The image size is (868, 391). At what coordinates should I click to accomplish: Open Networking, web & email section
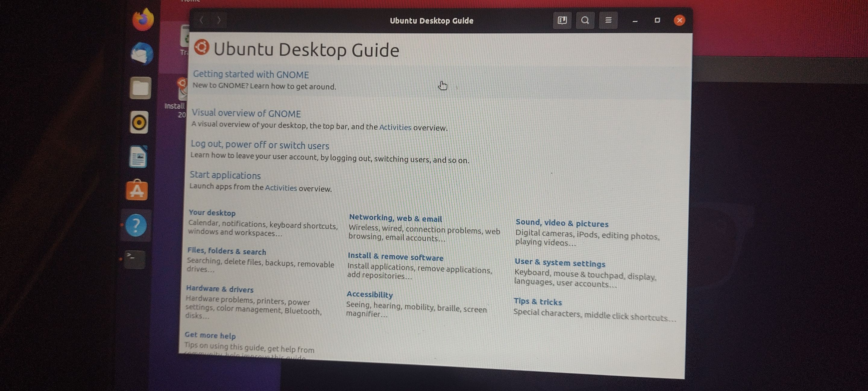tap(395, 219)
